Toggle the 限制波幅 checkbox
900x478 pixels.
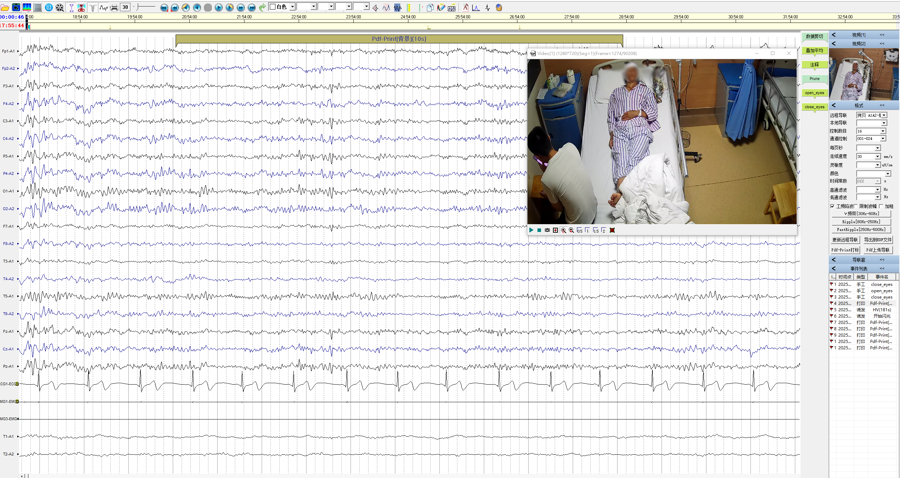click(x=855, y=206)
